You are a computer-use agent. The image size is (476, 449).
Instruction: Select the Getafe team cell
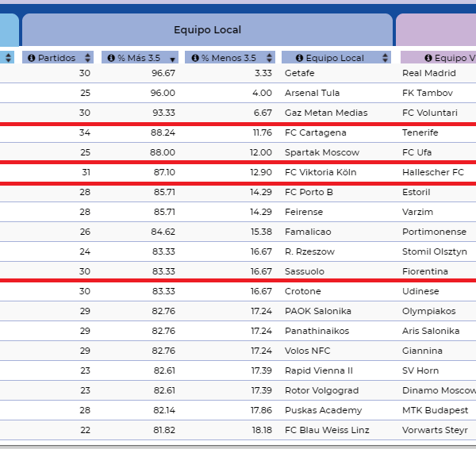coord(299,73)
